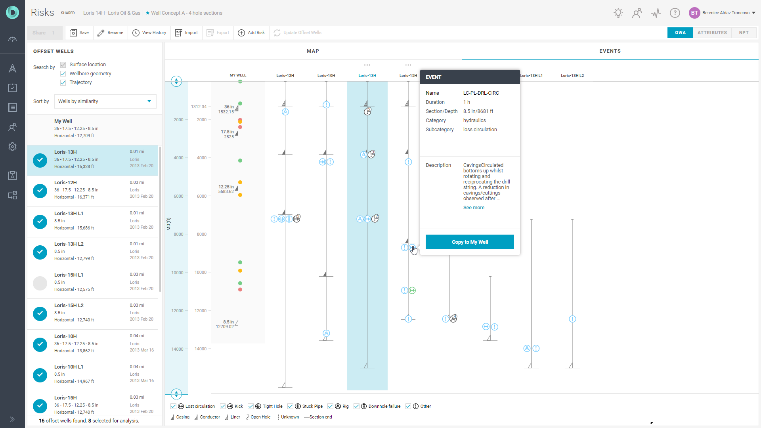
Task: Open the help question mark icon
Action: pyautogui.click(x=675, y=13)
